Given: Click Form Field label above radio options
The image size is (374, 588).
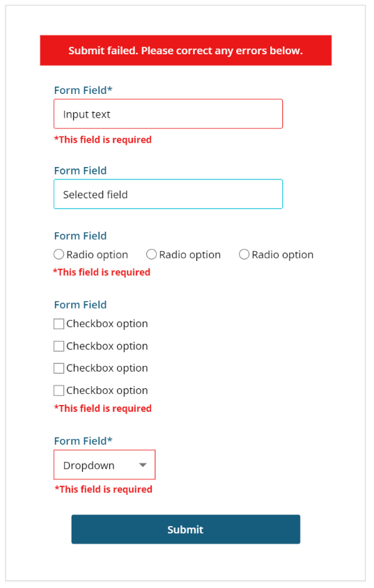Looking at the screenshot, I should (x=80, y=236).
